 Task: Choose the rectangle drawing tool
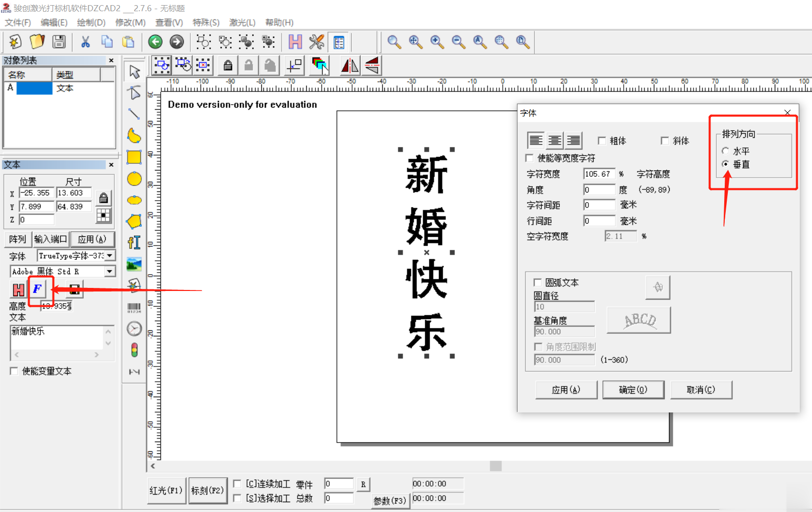coord(134,157)
